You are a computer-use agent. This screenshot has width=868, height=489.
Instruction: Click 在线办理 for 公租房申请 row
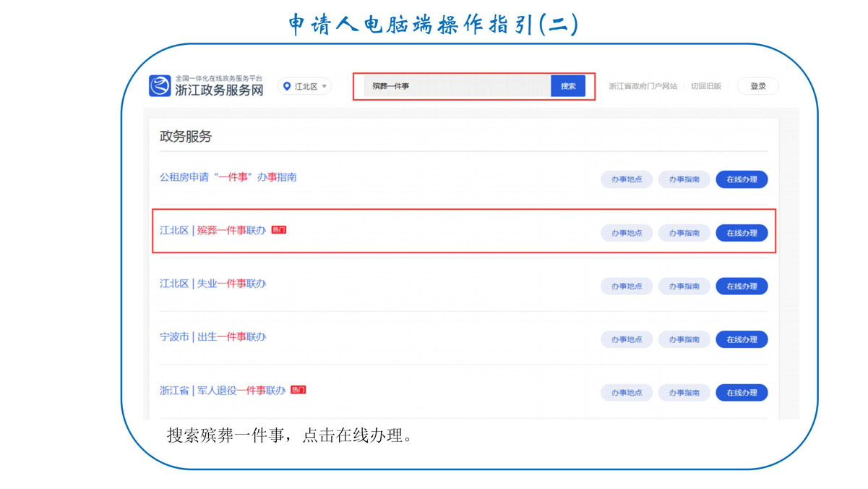[742, 179]
